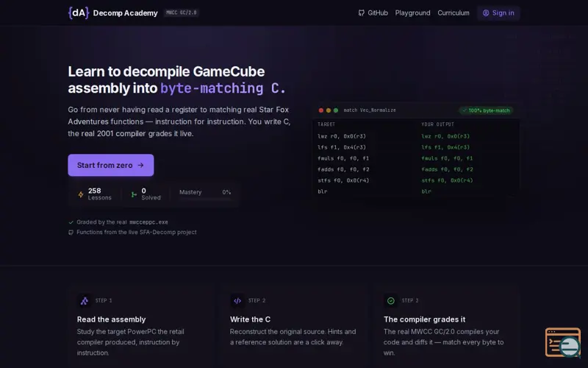Click the Mastery progress bar

[x=205, y=199]
